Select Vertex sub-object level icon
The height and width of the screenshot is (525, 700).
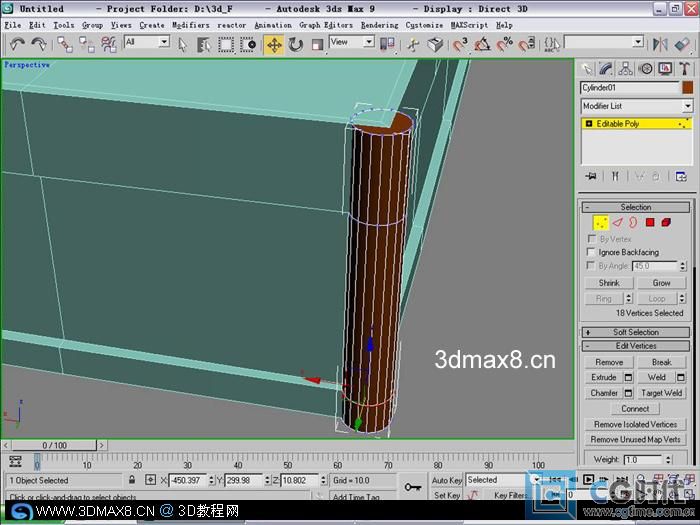pos(600,222)
